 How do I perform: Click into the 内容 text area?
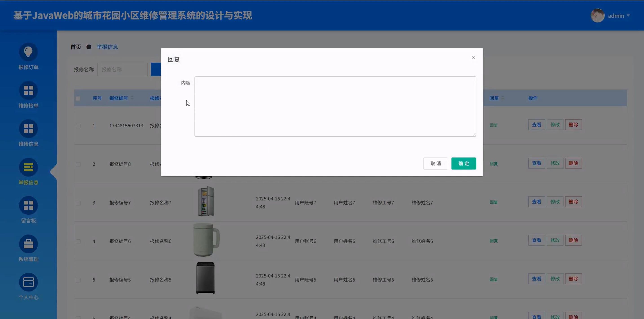[x=335, y=106]
